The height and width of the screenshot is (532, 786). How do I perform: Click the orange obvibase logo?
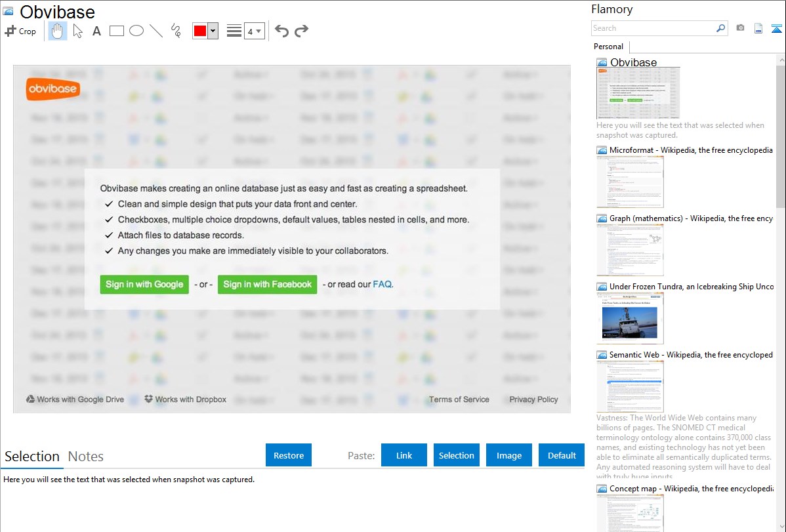[x=52, y=89]
